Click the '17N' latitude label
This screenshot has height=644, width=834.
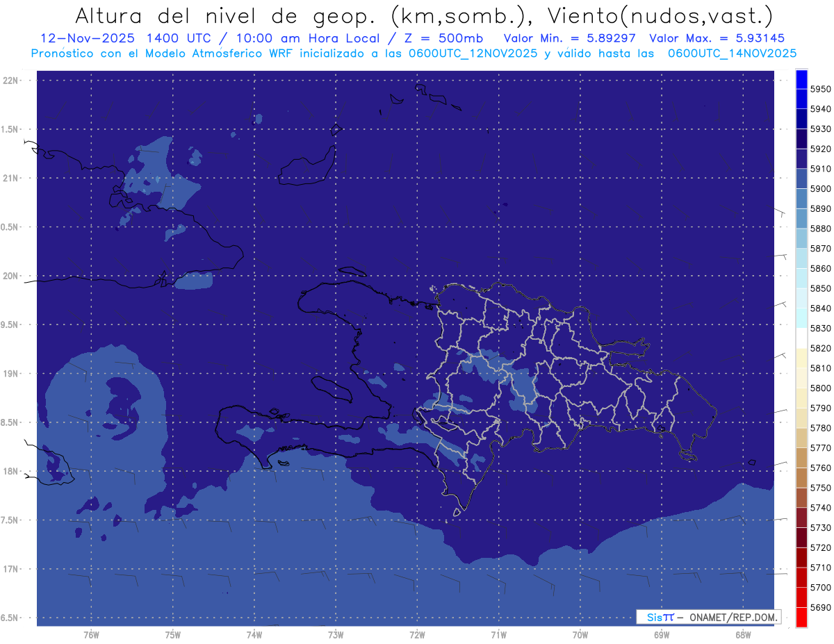coord(12,569)
